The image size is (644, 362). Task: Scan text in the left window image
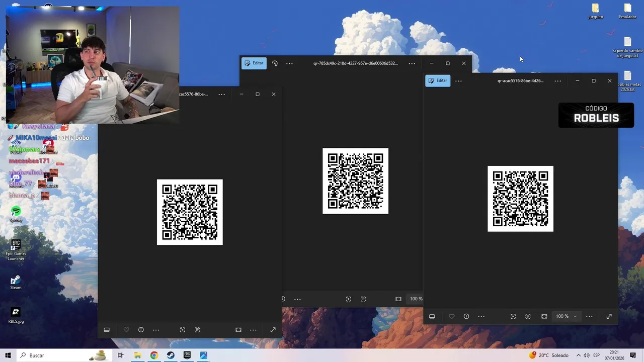[197, 330]
